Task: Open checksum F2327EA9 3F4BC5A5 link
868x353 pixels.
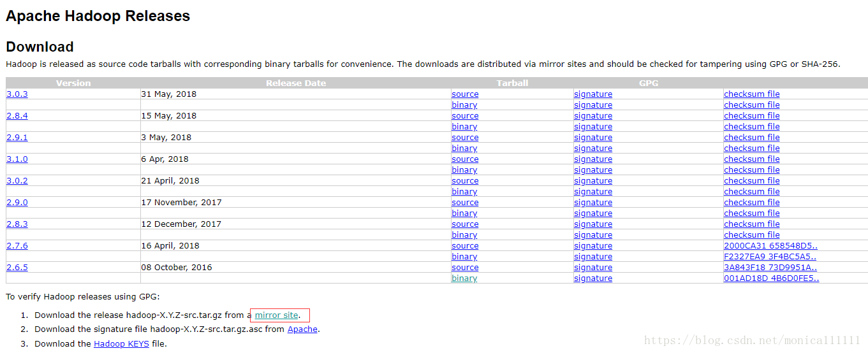Action: tap(770, 257)
